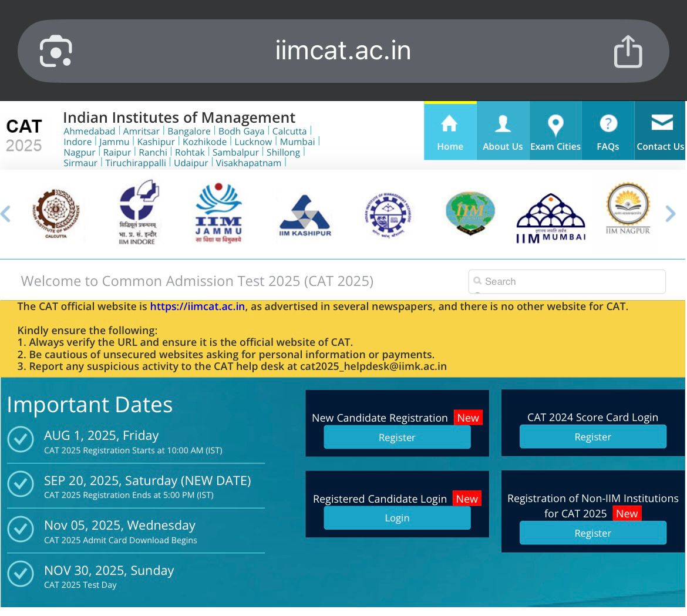Click the CAT 2025 Test Day text
Screen dimensions: 687x616
click(80, 585)
